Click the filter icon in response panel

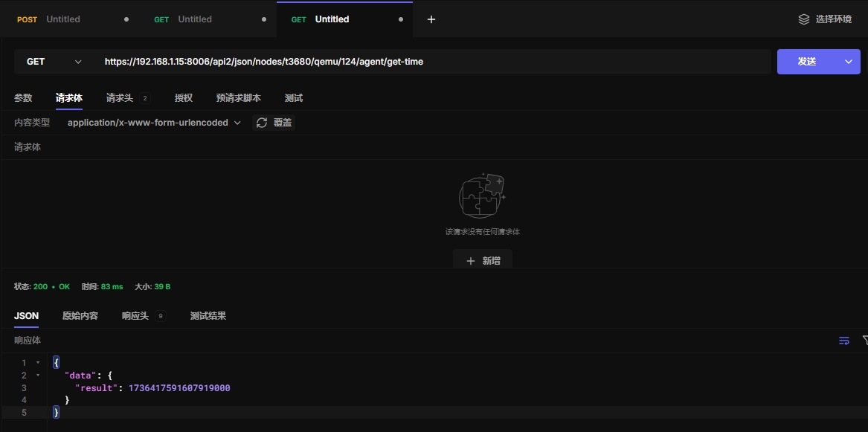click(864, 341)
